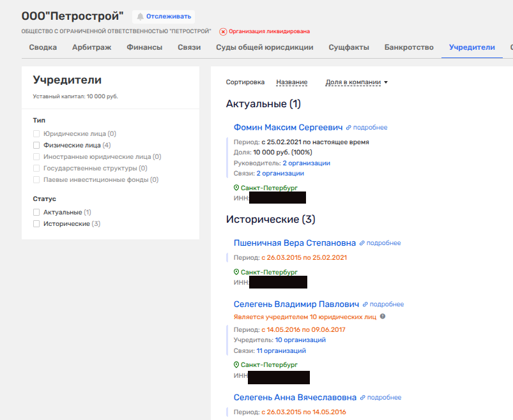The height and width of the screenshot is (420, 513).
Task: Check the Исторические status filter
Action: click(x=37, y=224)
